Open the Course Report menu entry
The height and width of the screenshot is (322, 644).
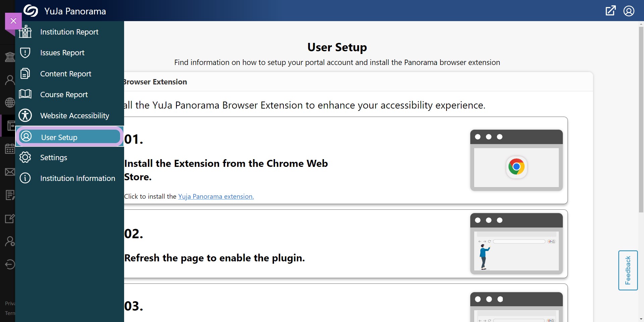pos(64,94)
